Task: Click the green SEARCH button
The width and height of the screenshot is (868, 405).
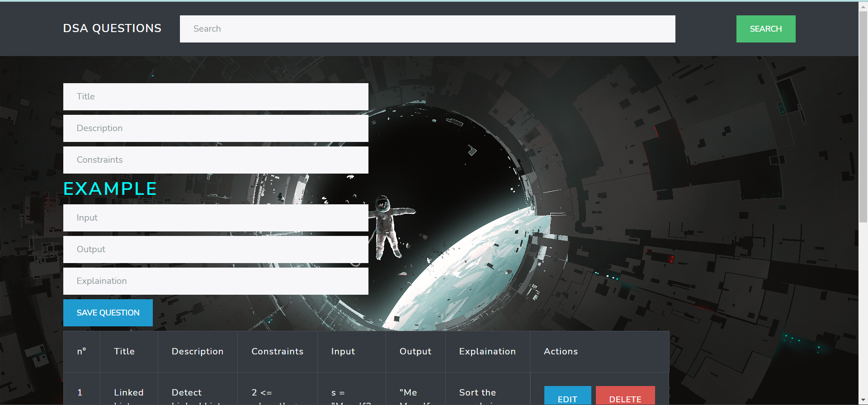Action: (x=766, y=29)
